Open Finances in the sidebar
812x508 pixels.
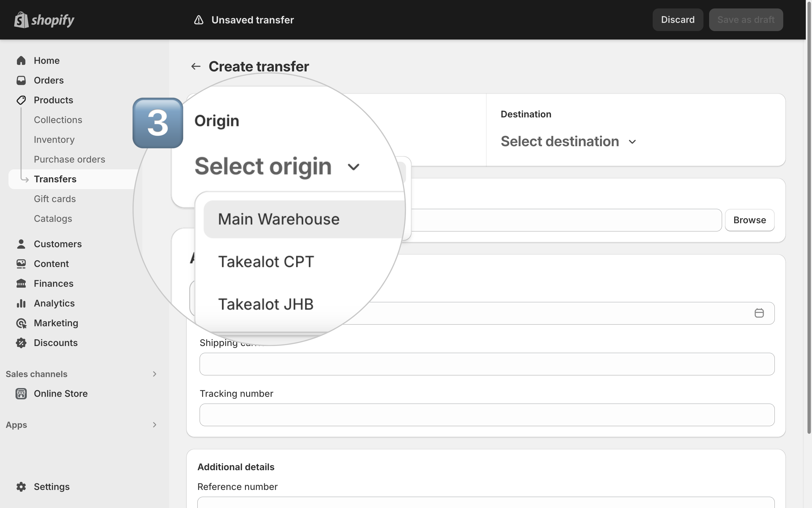tap(54, 284)
